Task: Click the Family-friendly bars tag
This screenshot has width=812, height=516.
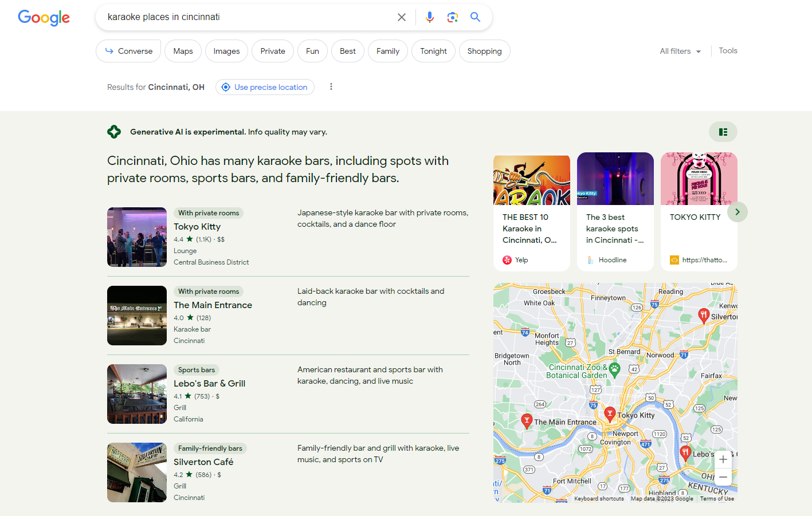Action: click(x=210, y=448)
